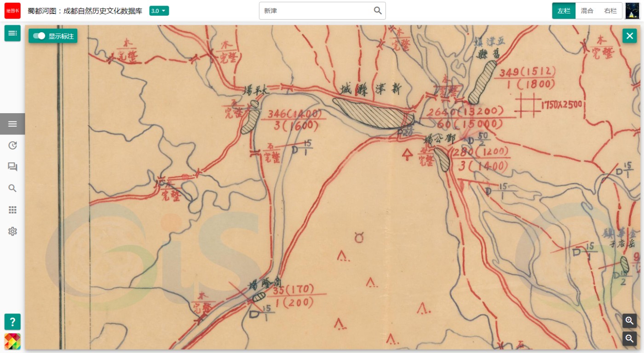This screenshot has width=644, height=353.
Task: Close the map viewer panel
Action: (x=630, y=36)
